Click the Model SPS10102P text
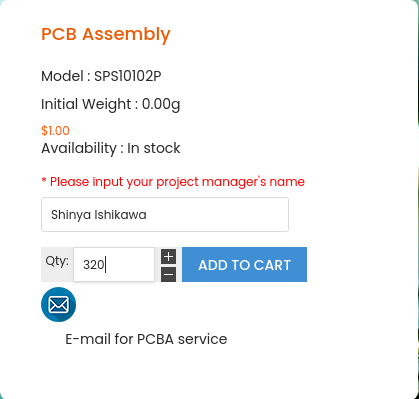The height and width of the screenshot is (399, 419). 101,76
